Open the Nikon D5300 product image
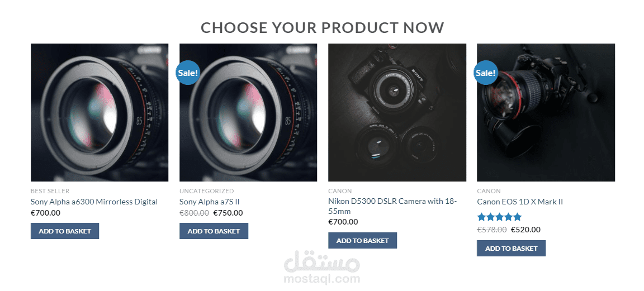The height and width of the screenshot is (291, 644). [x=397, y=112]
